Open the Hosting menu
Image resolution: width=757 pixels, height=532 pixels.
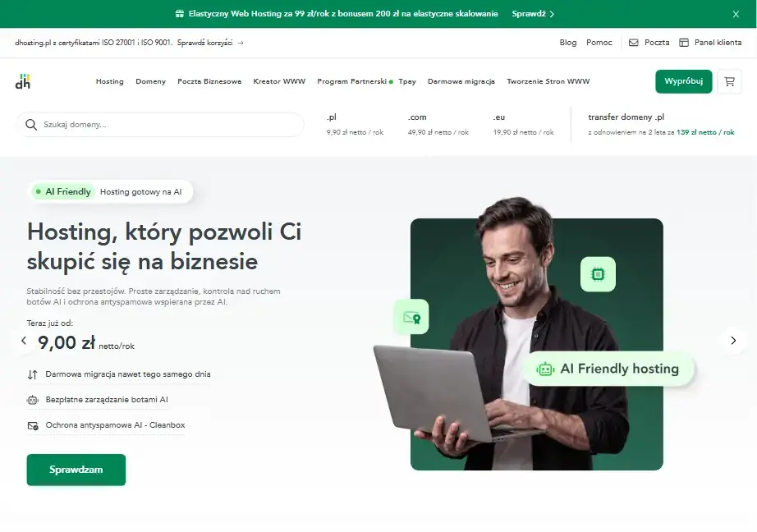click(x=109, y=81)
